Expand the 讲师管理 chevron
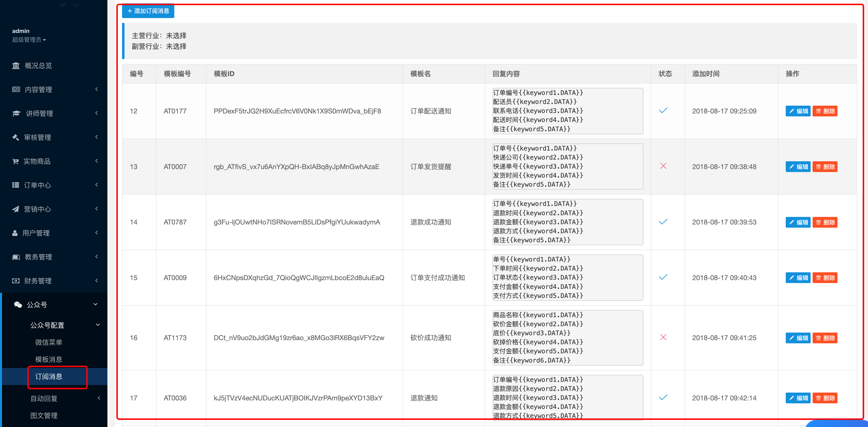The width and height of the screenshot is (868, 427). 97,113
